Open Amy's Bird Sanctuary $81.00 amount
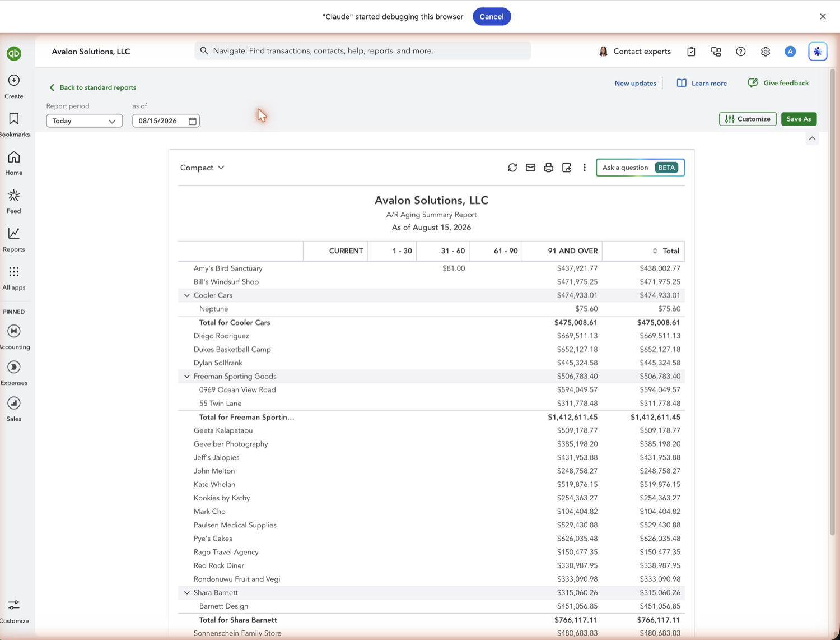This screenshot has width=840, height=640. [x=454, y=268]
